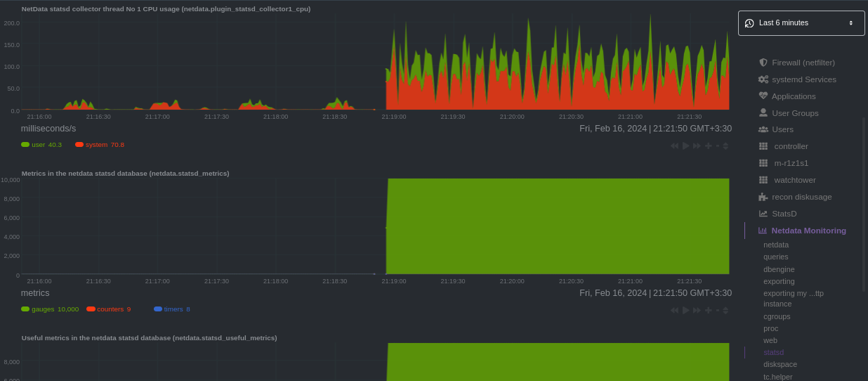The height and width of the screenshot is (381, 868).
Task: Fast-forward the statsd metrics chart
Action: (697, 310)
